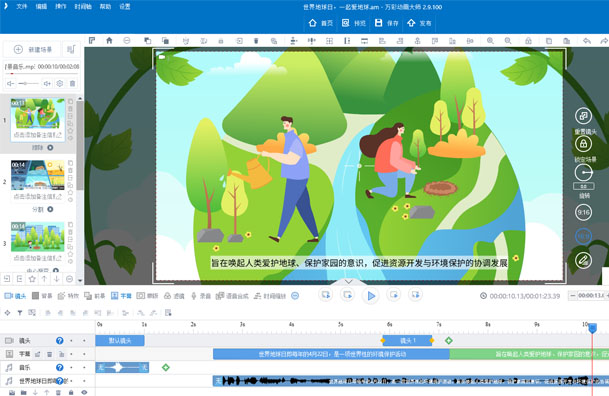Select scene 3 thumbnail
This screenshot has height=396, width=609.
point(38,236)
